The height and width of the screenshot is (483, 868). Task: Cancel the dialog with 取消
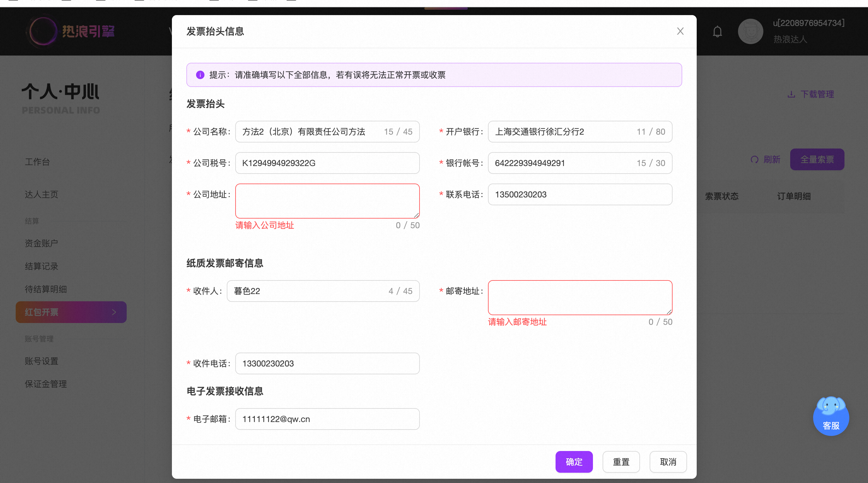[668, 461]
